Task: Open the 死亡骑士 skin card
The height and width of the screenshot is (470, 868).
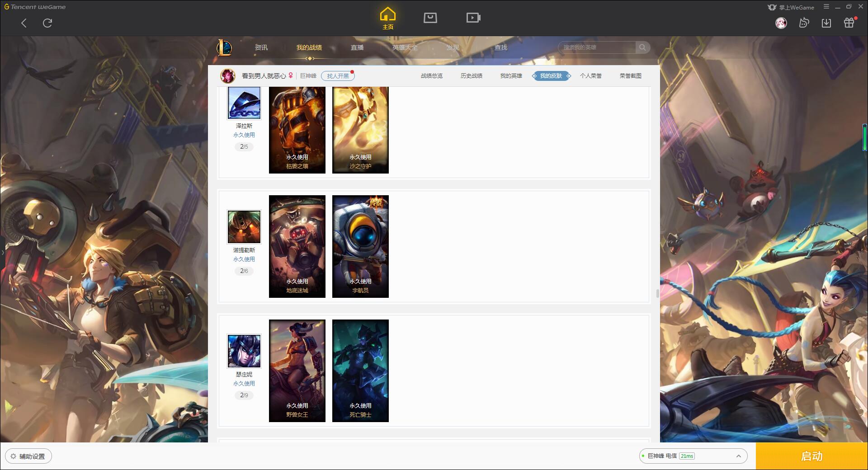Action: coord(360,371)
